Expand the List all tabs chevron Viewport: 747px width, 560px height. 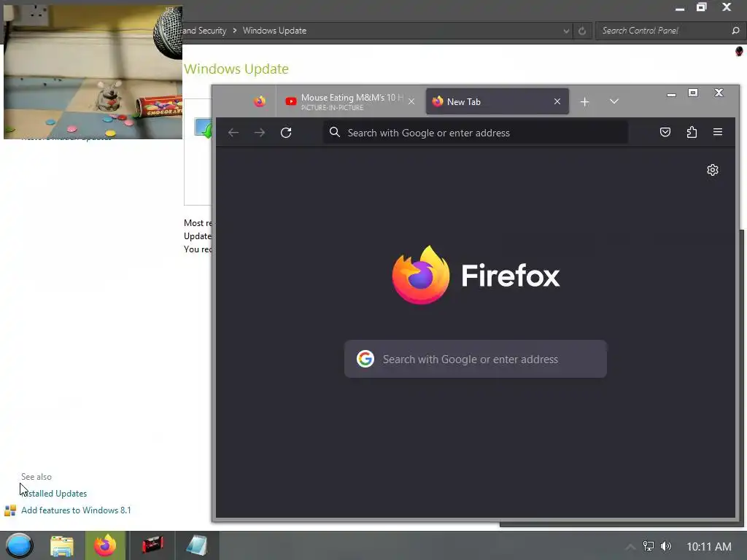pyautogui.click(x=614, y=101)
